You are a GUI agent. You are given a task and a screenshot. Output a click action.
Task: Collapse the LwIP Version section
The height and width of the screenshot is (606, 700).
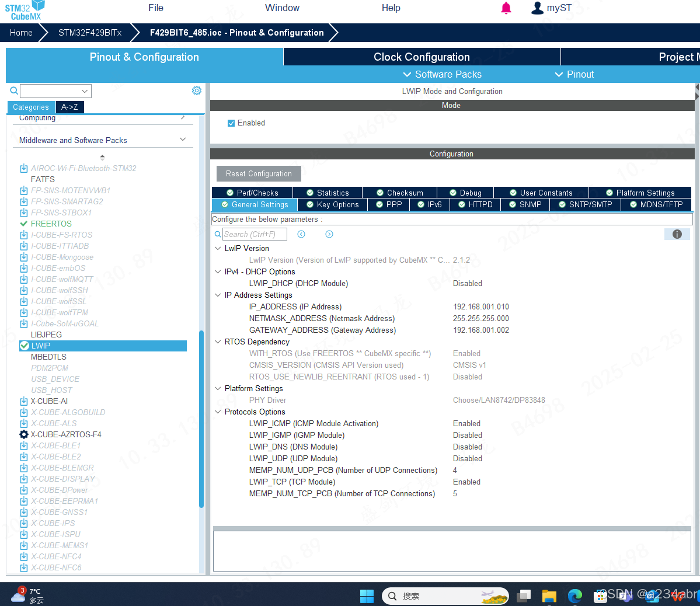[218, 248]
